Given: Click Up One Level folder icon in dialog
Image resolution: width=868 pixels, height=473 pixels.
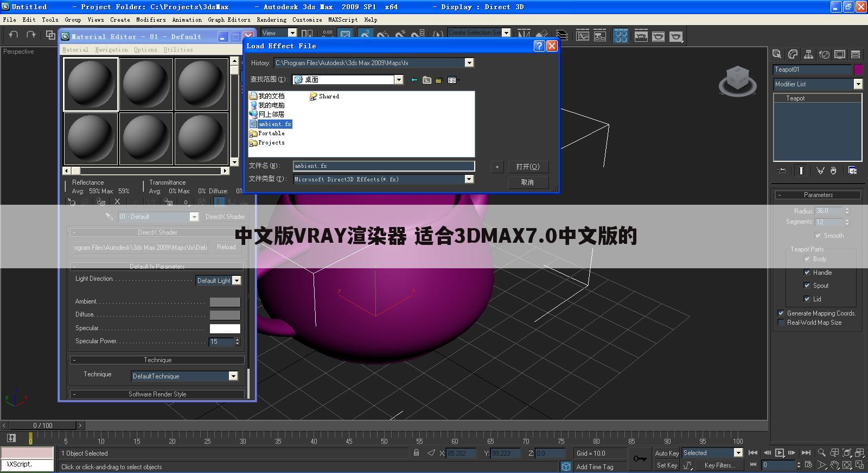Looking at the screenshot, I should point(427,80).
